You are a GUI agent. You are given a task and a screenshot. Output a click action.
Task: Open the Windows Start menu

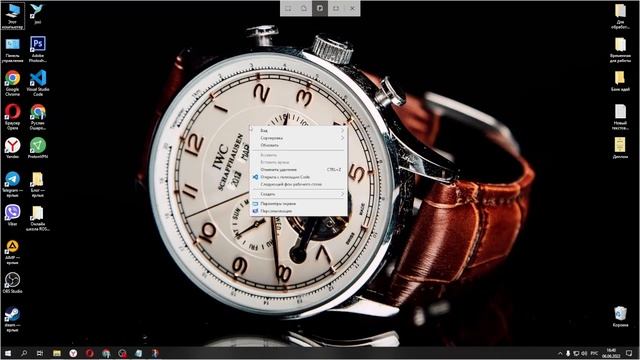coord(7,353)
